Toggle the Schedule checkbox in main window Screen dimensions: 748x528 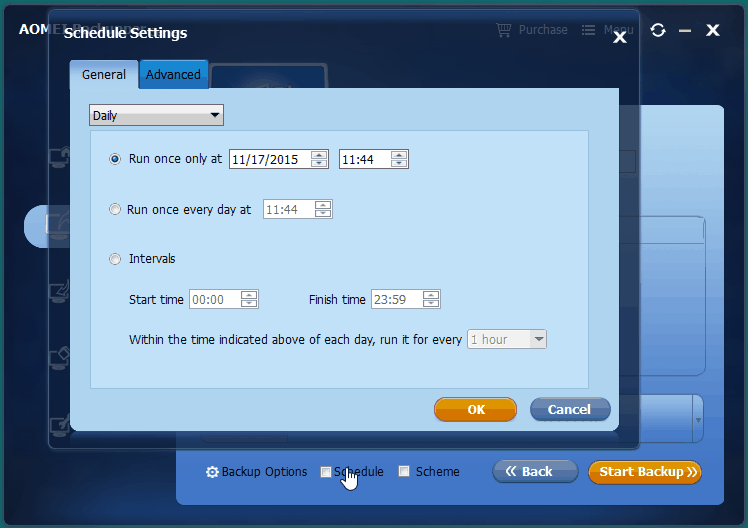[x=326, y=472]
